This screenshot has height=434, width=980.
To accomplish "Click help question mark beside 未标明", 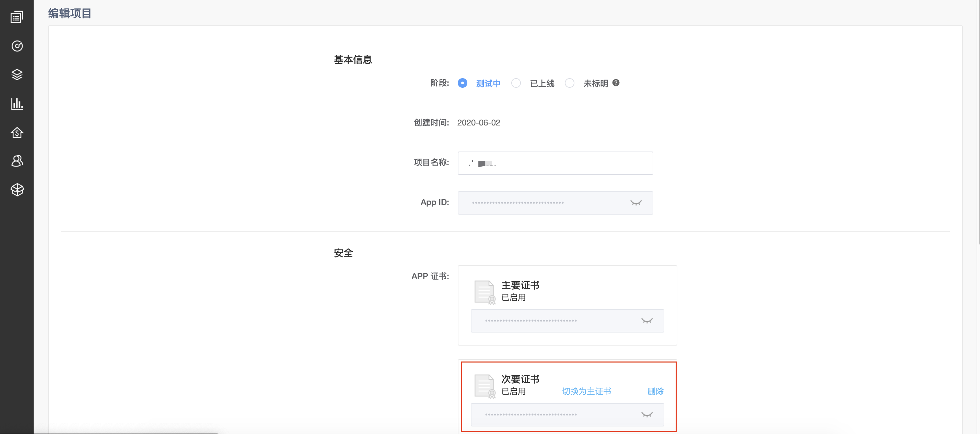I will tap(616, 83).
